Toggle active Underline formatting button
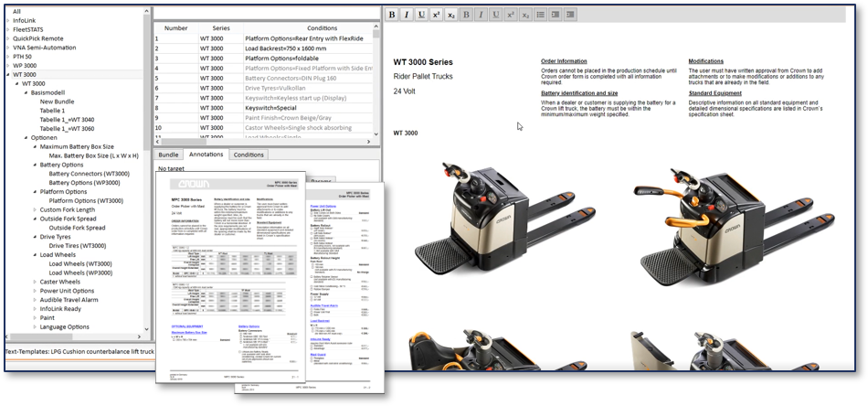Image resolution: width=868 pixels, height=406 pixels. pyautogui.click(x=422, y=15)
